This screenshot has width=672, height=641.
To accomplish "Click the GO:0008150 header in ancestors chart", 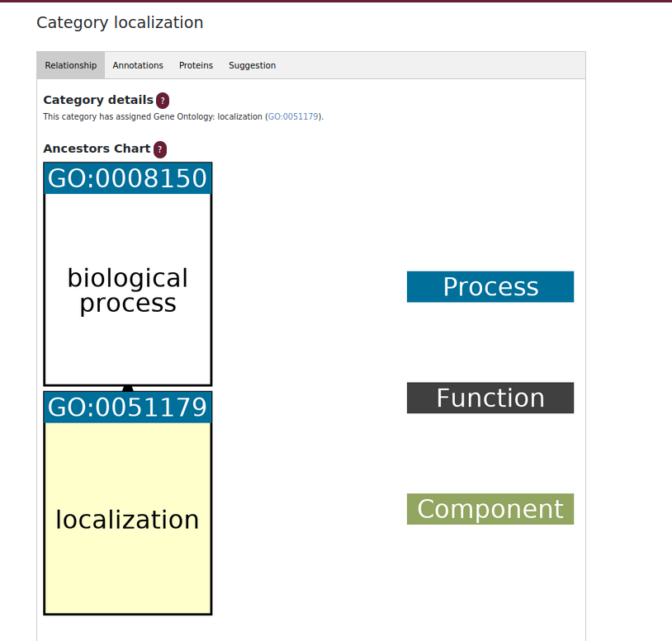I will (x=128, y=179).
